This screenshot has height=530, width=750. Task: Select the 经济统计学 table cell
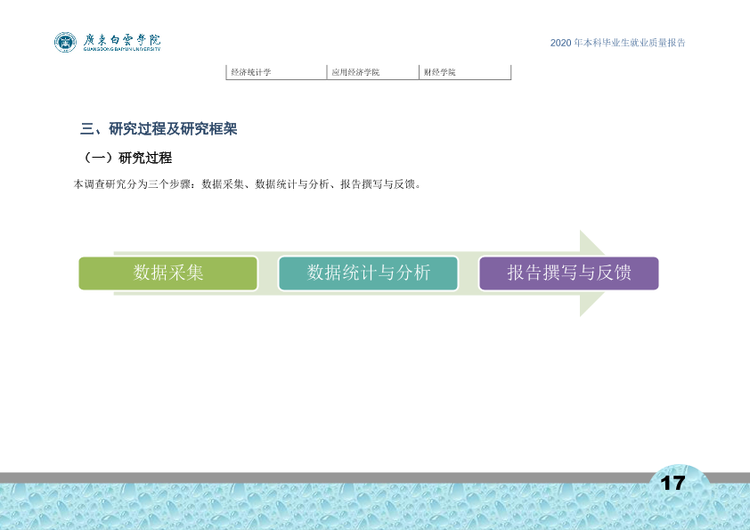click(x=276, y=72)
